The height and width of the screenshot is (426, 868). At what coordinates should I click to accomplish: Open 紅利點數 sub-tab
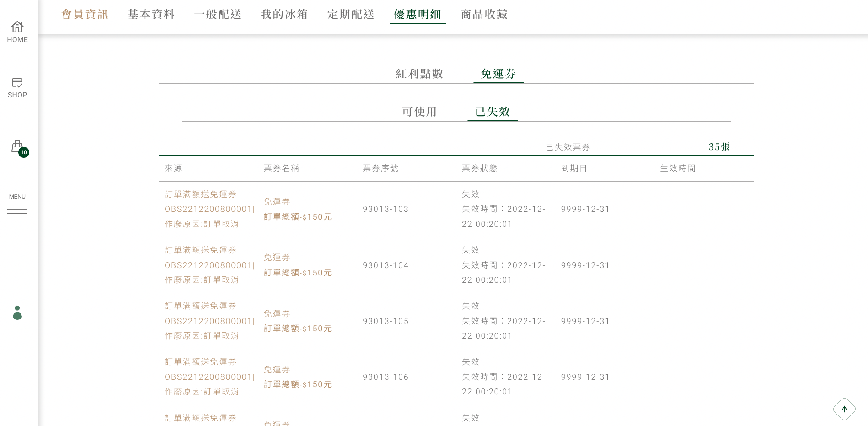coord(419,74)
